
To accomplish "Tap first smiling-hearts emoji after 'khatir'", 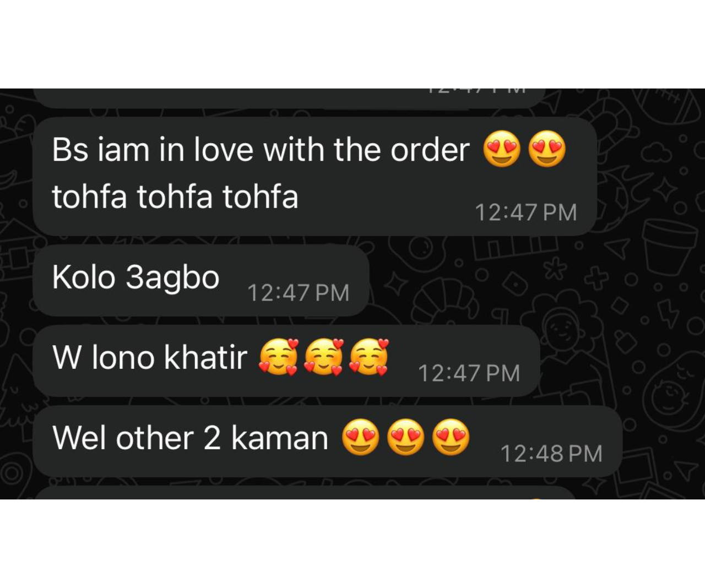I will pyautogui.click(x=279, y=357).
